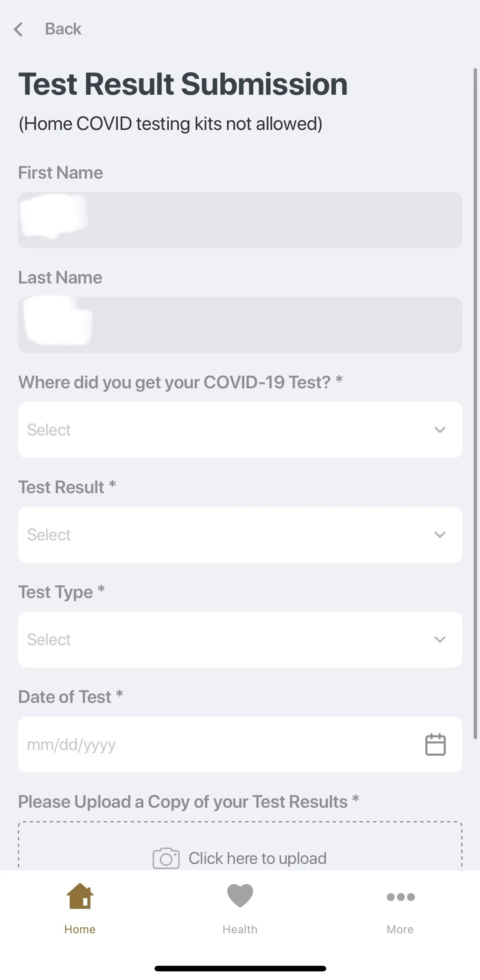Click chevron in Test Result field

pos(440,534)
